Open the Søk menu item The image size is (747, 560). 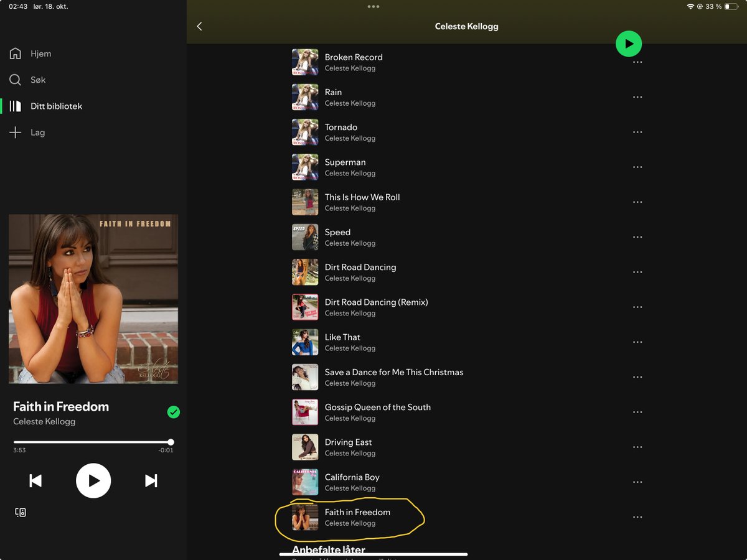pos(38,80)
